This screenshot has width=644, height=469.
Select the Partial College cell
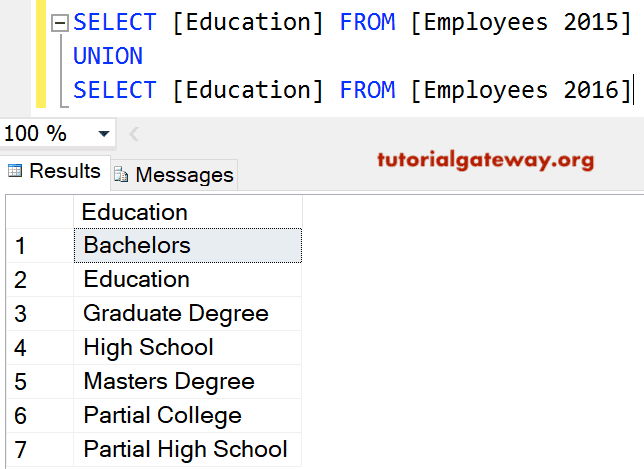click(188, 416)
